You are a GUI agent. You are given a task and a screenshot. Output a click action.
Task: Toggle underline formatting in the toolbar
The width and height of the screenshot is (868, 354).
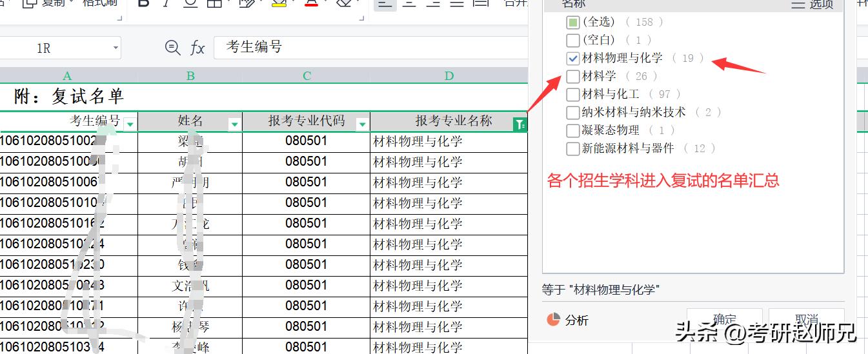coord(190,3)
